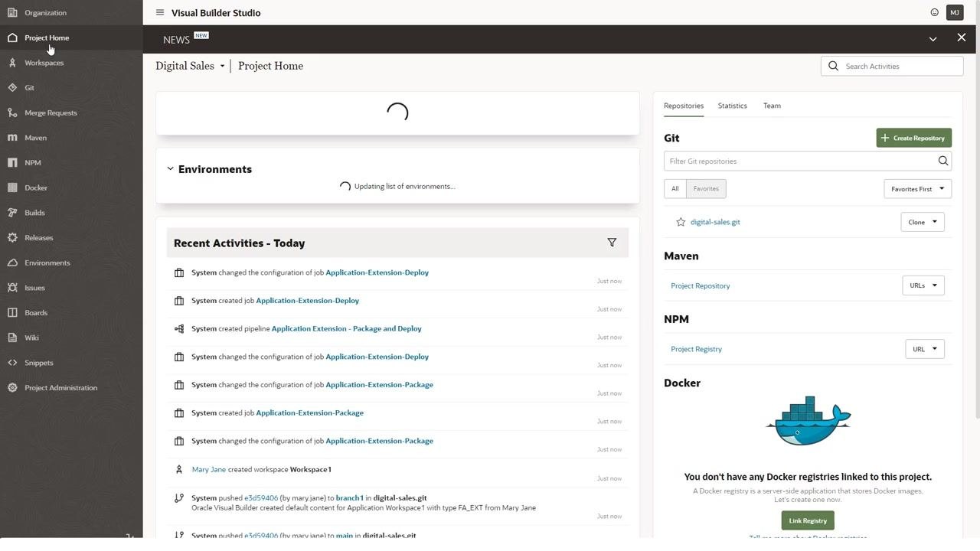Focus the Search Activities field
The image size is (980, 551).
[892, 66]
